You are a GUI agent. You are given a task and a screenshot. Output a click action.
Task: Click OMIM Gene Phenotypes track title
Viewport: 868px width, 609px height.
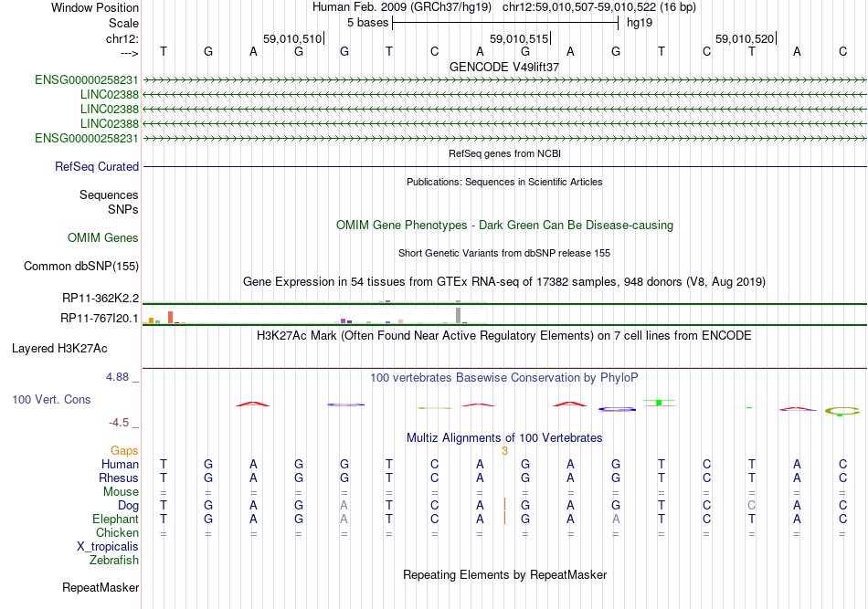tap(504, 226)
